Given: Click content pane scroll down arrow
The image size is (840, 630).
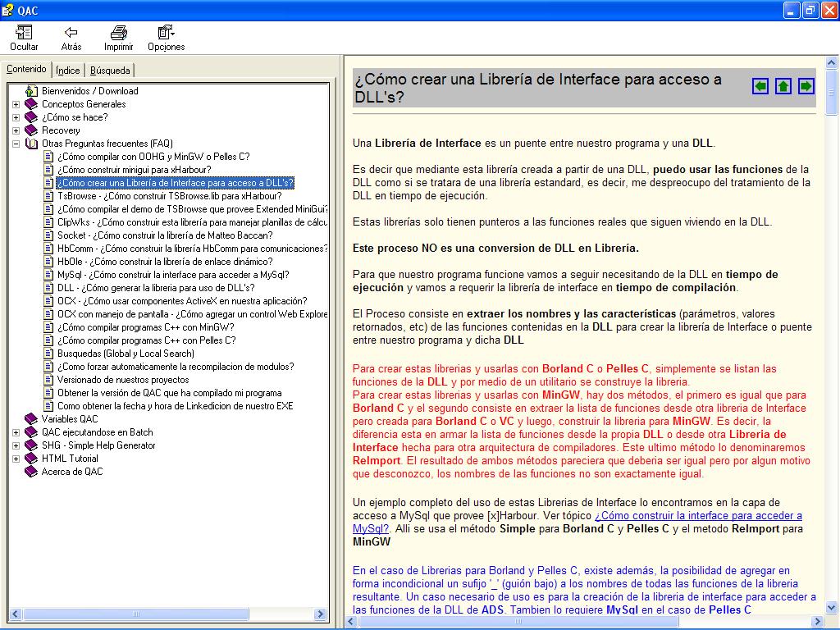Looking at the screenshot, I should click(832, 608).
